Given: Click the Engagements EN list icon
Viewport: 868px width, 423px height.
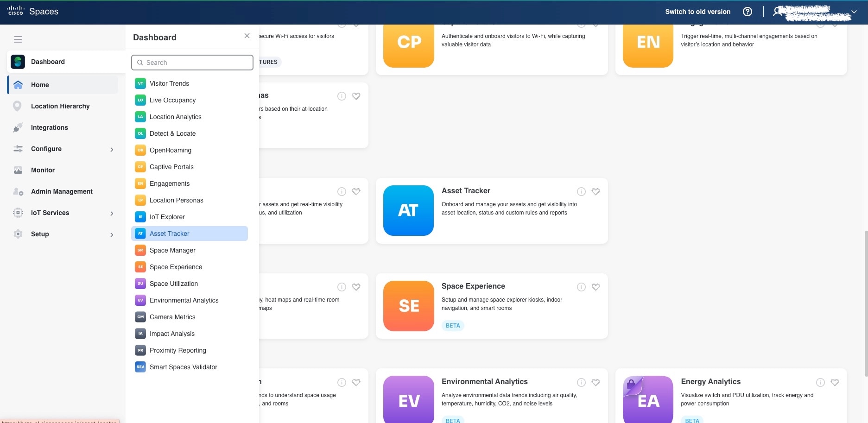Looking at the screenshot, I should coord(140,183).
